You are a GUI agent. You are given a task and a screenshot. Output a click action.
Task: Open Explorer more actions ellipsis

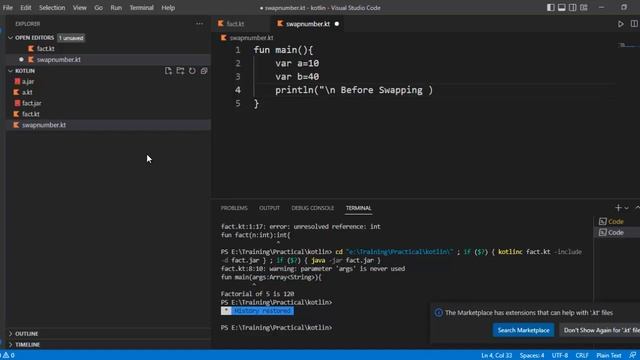pyautogui.click(x=199, y=24)
